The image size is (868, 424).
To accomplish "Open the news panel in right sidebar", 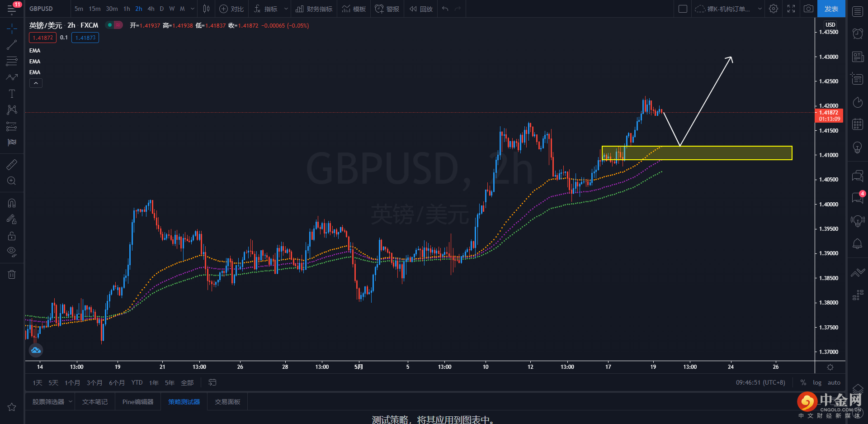I will click(x=858, y=57).
